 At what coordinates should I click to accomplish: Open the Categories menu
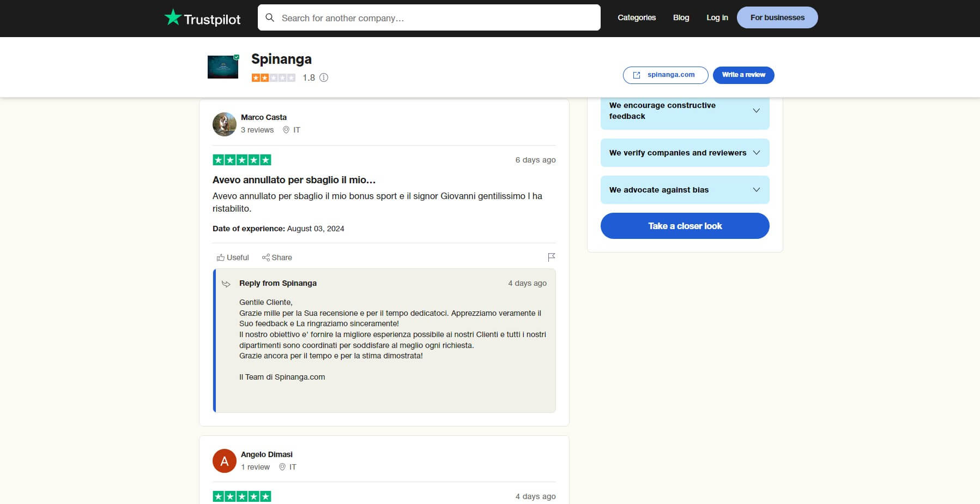636,17
